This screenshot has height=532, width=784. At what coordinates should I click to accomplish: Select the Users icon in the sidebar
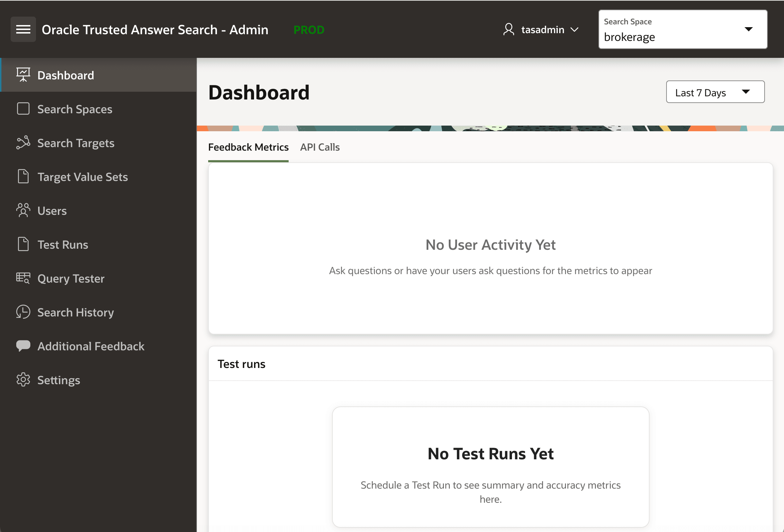click(x=23, y=210)
